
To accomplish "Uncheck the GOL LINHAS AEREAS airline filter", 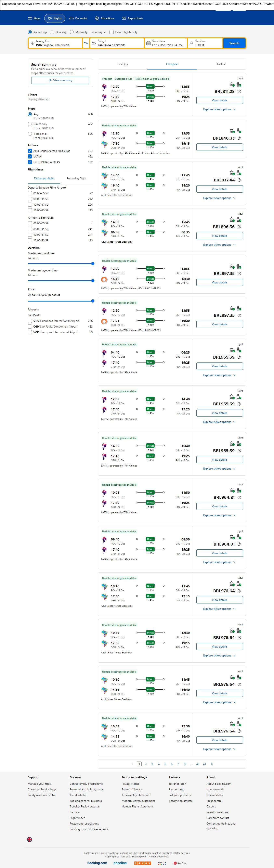I will (30, 162).
